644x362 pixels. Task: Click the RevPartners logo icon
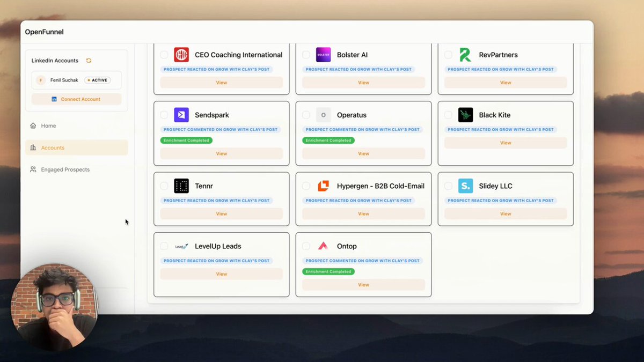pyautogui.click(x=465, y=55)
